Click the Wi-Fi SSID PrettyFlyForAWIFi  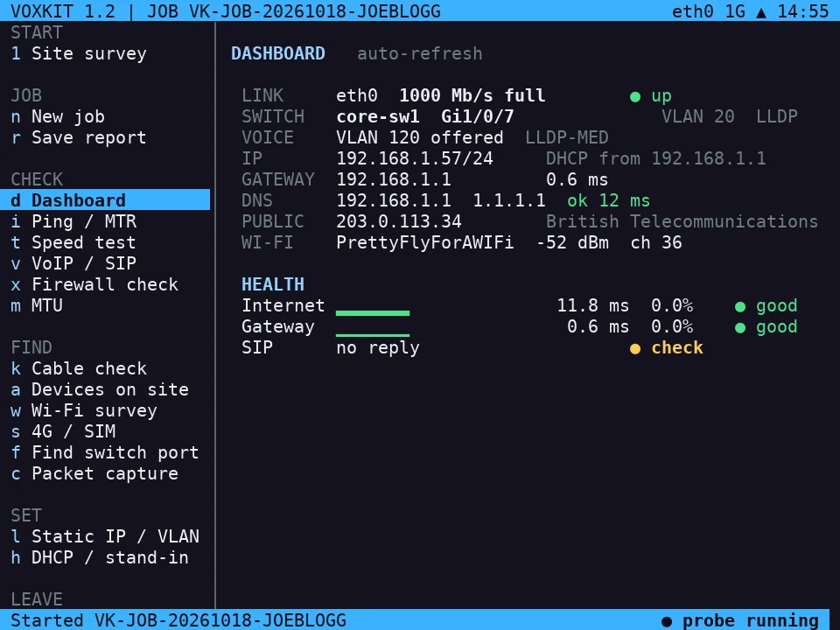(425, 242)
